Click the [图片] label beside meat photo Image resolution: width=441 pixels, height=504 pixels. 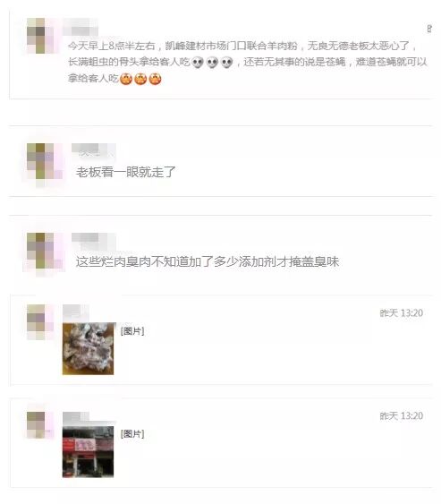[132, 331]
